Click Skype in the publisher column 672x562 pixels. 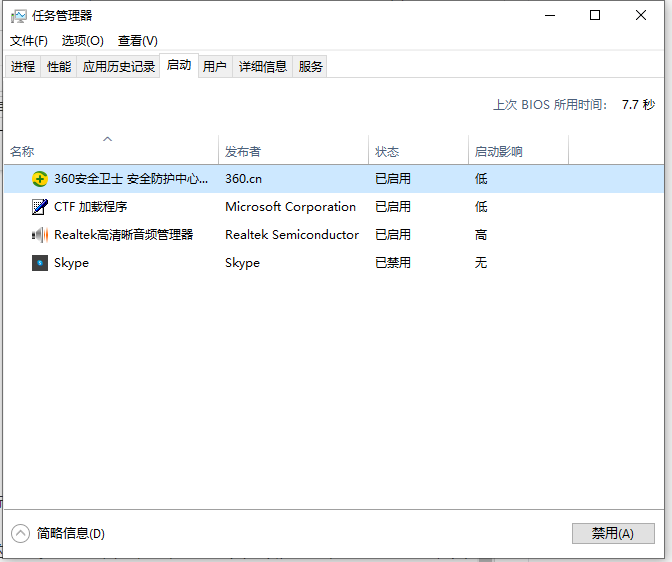(243, 263)
